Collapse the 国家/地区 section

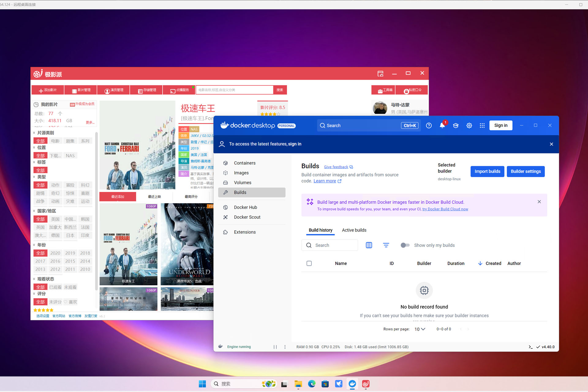click(x=34, y=211)
